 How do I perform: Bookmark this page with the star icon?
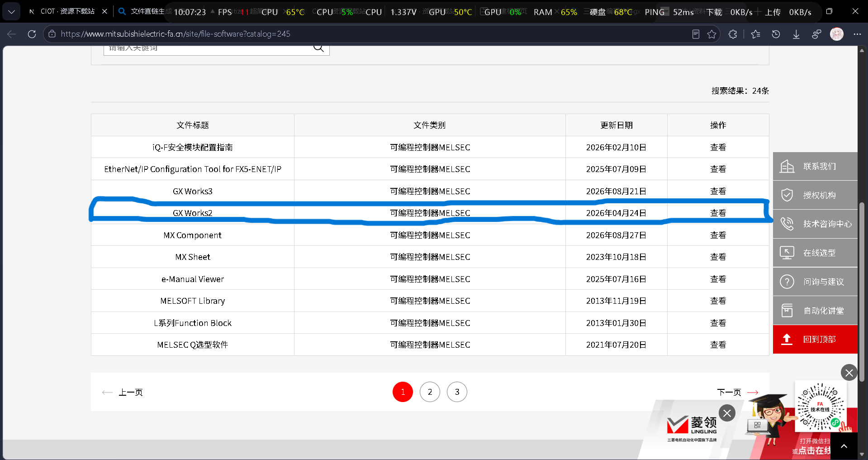tap(711, 34)
